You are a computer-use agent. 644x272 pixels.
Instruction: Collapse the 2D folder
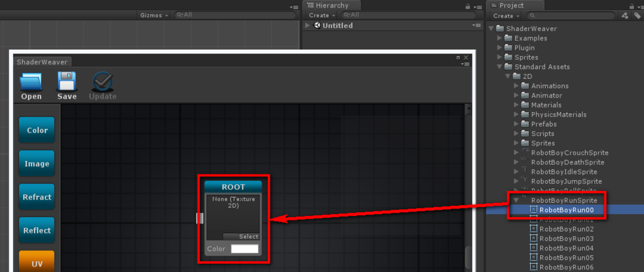[x=508, y=76]
